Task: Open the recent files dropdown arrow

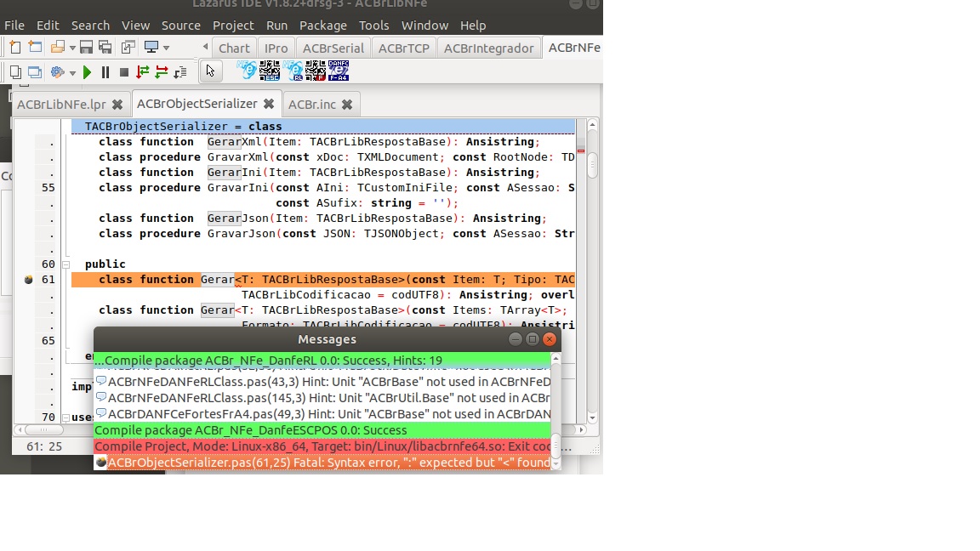Action: click(x=72, y=48)
